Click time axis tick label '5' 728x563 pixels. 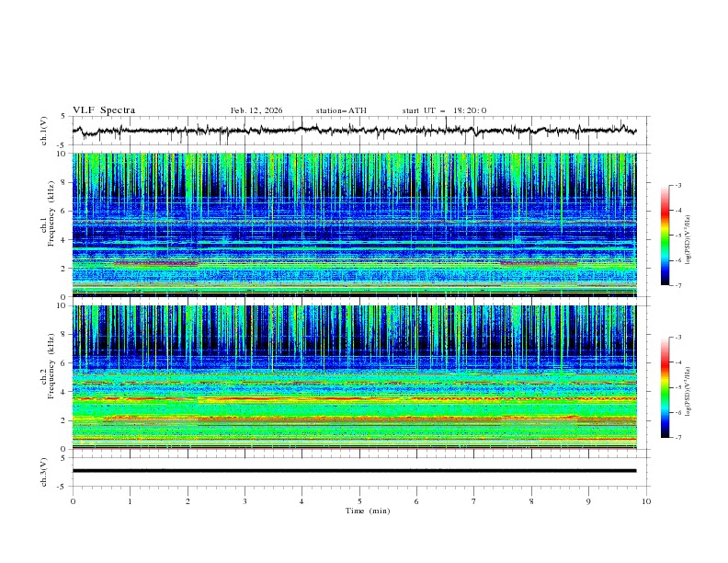[359, 501]
